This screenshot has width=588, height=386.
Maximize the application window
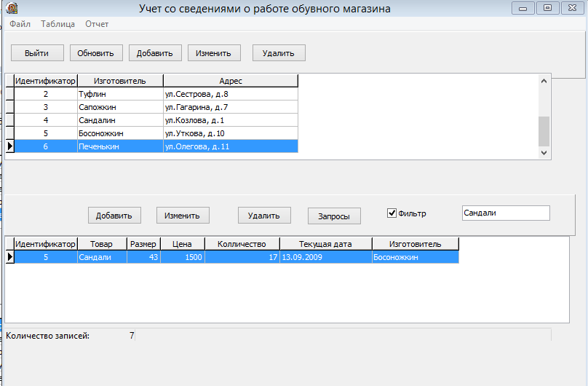pos(547,8)
